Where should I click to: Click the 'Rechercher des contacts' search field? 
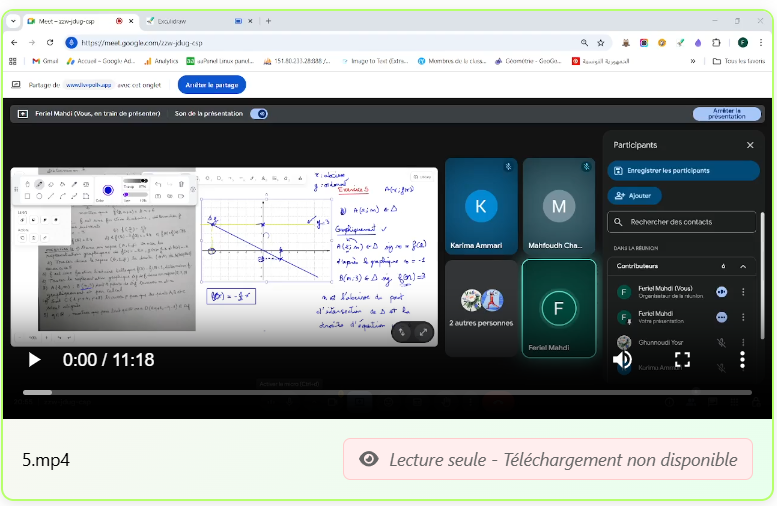point(683,222)
